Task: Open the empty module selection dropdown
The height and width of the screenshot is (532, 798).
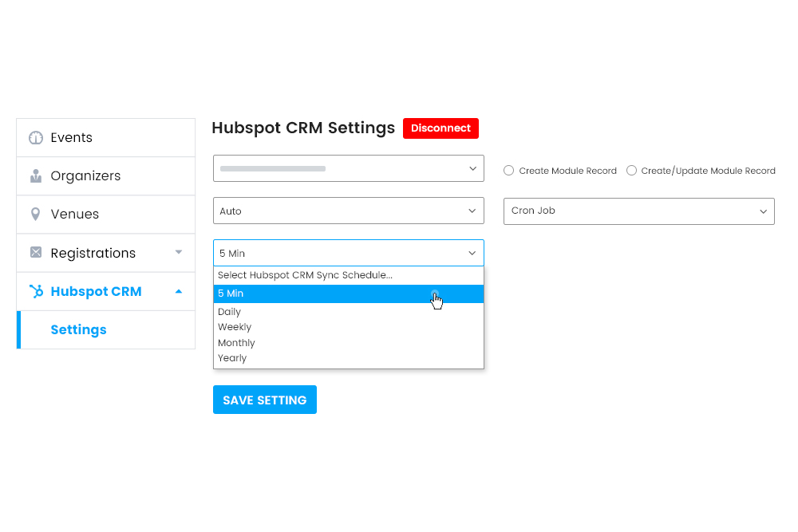Action: pyautogui.click(x=348, y=168)
